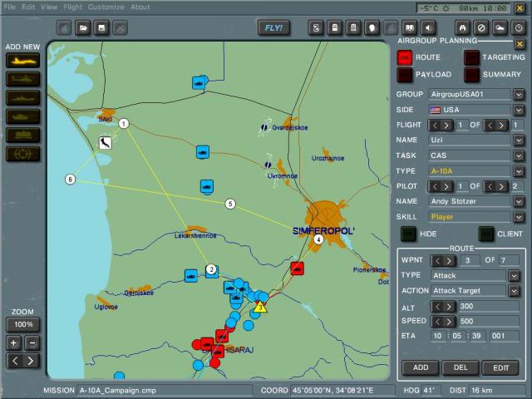Toggle the HIDE checkbox
532x399 pixels.
click(408, 234)
